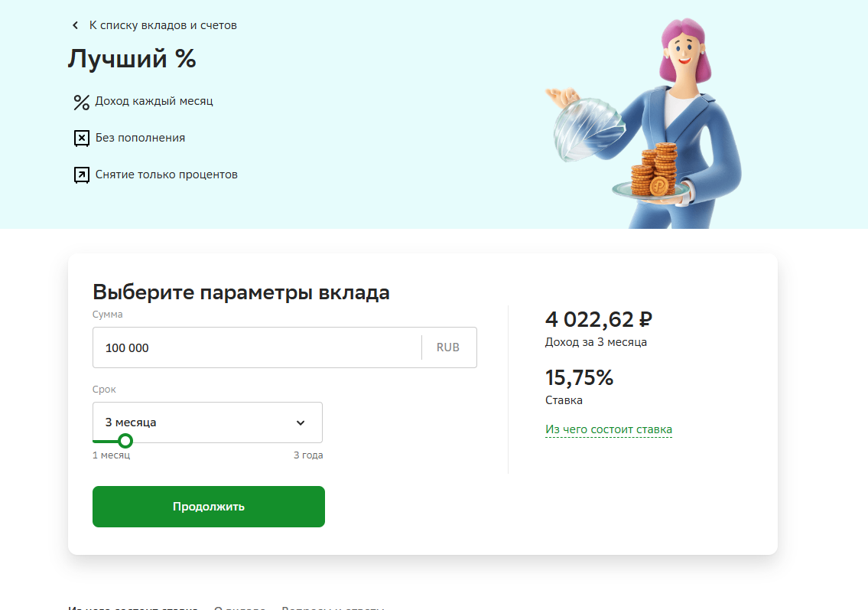Click the percent icon near Доход каждый месяц
Screen dimensions: 868x610
point(81,102)
